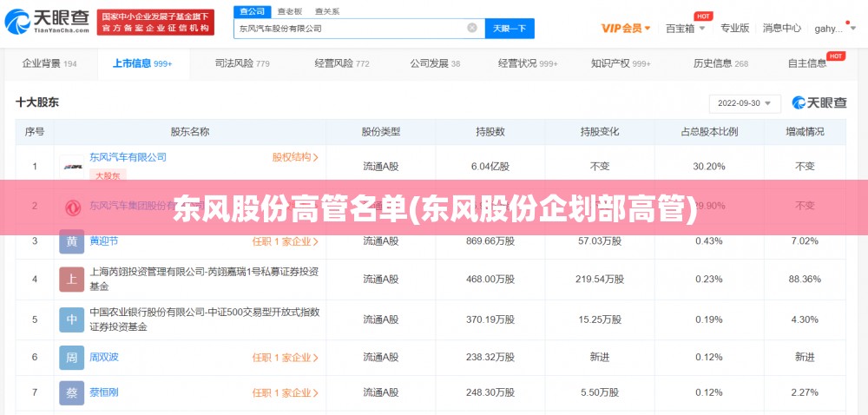Click the 248.30万股 cell

490,393
